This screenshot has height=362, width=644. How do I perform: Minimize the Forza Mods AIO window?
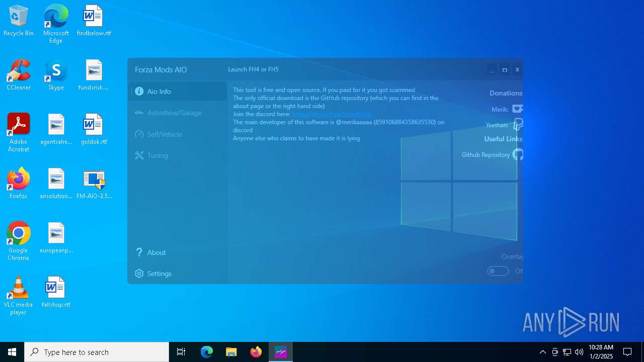point(492,70)
